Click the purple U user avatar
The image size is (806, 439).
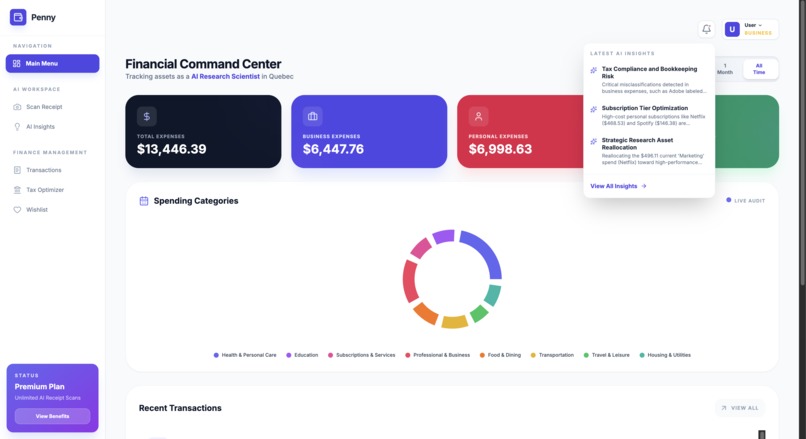pyautogui.click(x=732, y=29)
